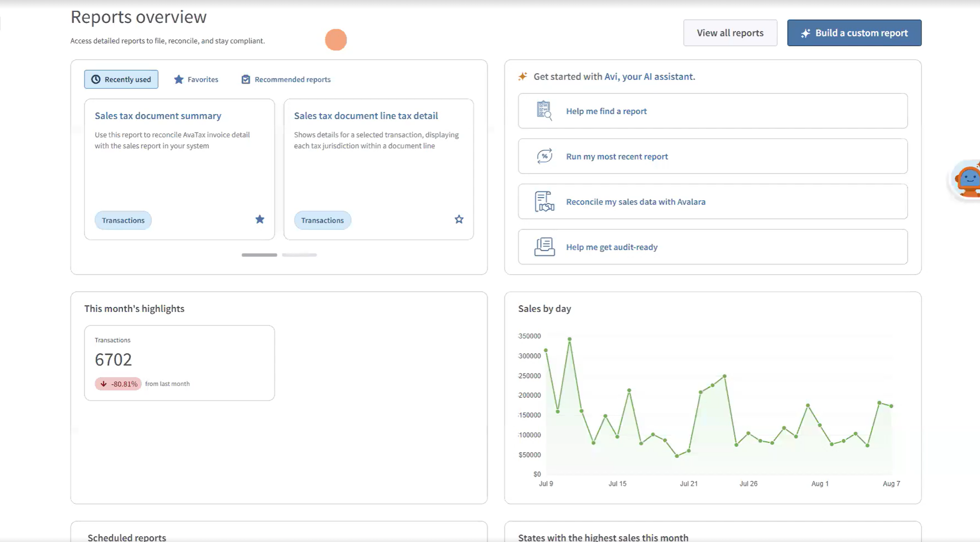
Task: Go to second carousel page indicator
Action: [299, 255]
